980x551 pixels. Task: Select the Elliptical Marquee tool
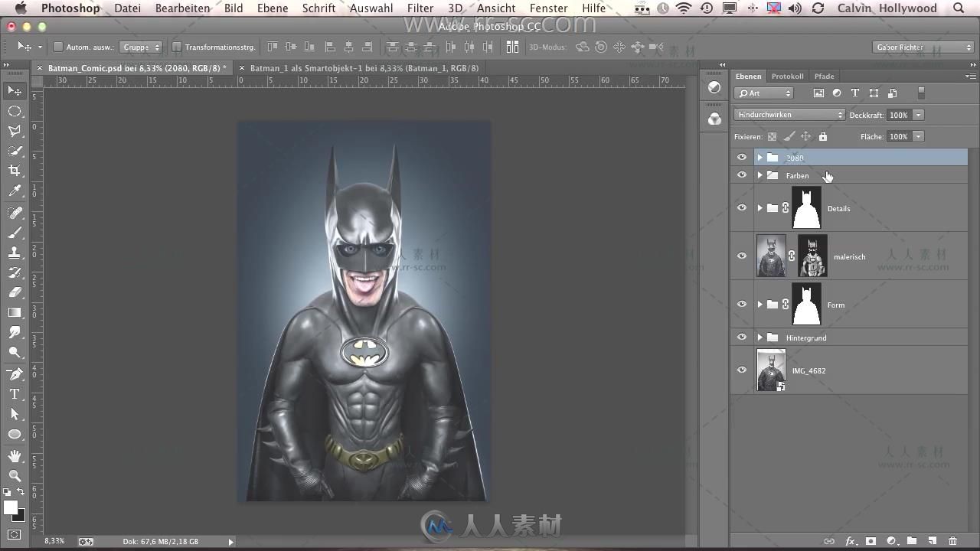click(x=15, y=111)
